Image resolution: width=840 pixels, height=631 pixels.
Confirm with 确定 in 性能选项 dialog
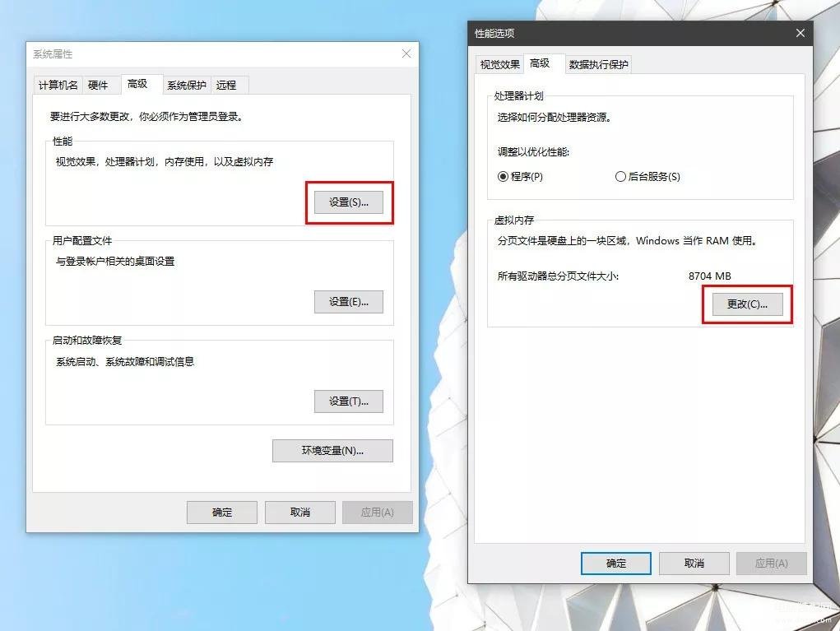(616, 564)
